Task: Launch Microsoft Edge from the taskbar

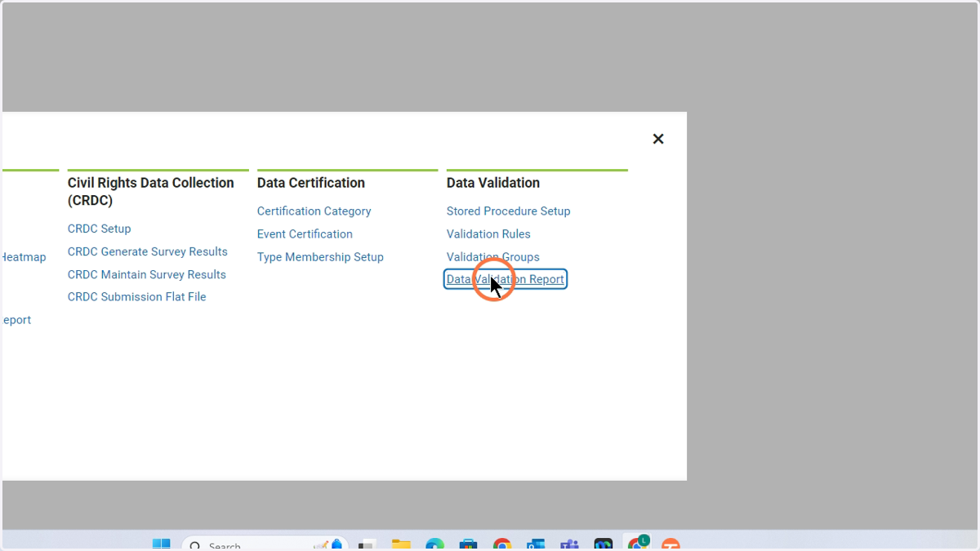Action: [434, 544]
